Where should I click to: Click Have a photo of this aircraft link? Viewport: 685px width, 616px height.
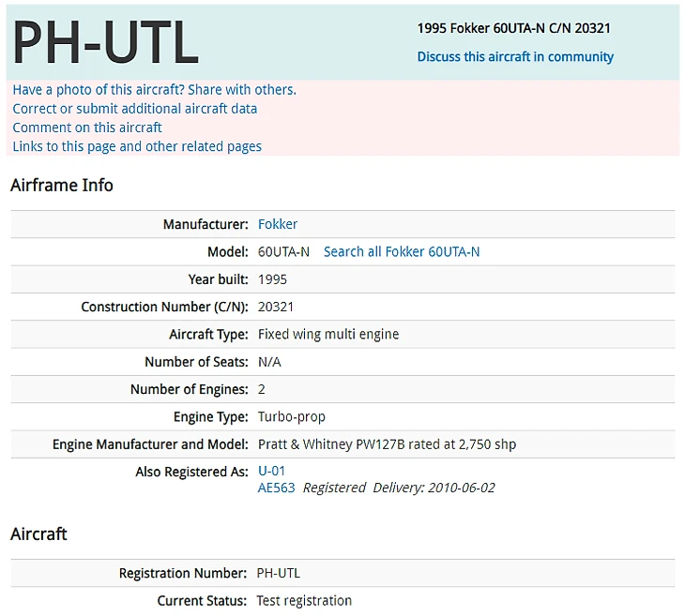tap(154, 89)
